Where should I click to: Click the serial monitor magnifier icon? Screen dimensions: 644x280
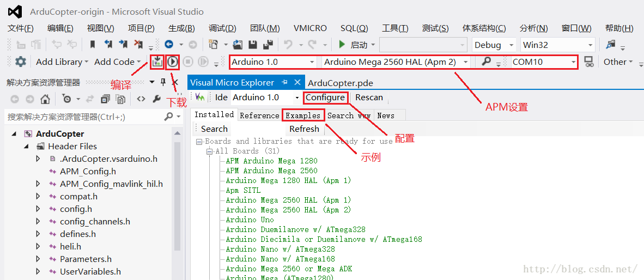(x=487, y=62)
